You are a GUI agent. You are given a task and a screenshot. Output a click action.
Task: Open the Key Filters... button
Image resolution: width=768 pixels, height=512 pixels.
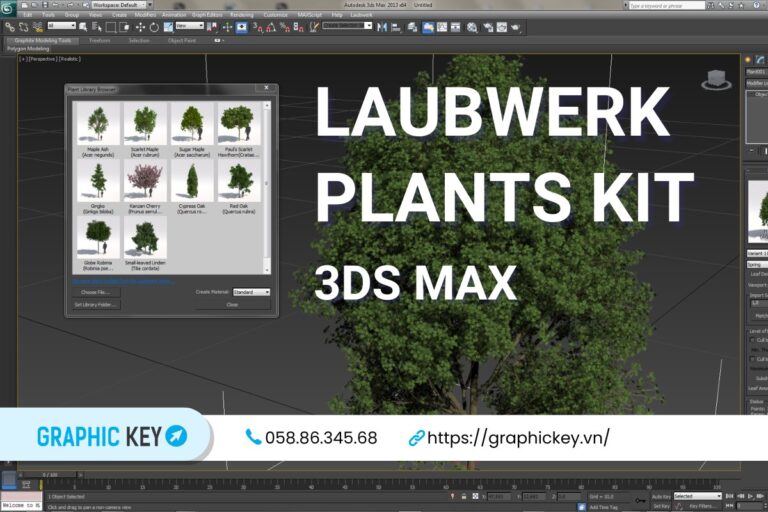pos(702,506)
